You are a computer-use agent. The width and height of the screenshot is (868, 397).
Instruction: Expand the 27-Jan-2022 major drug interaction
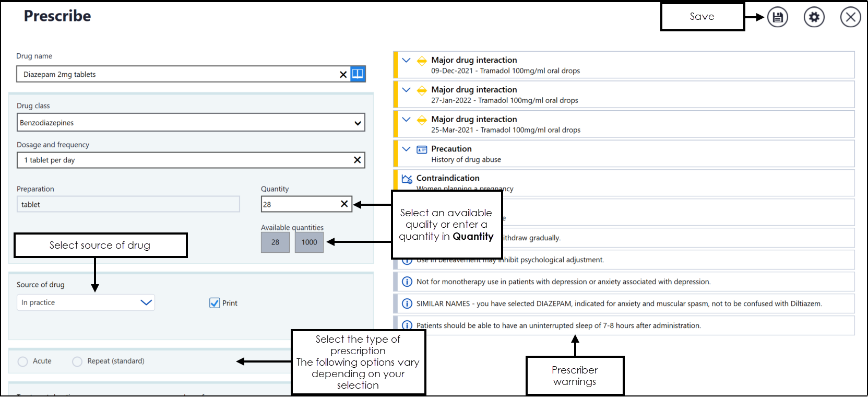tap(406, 90)
